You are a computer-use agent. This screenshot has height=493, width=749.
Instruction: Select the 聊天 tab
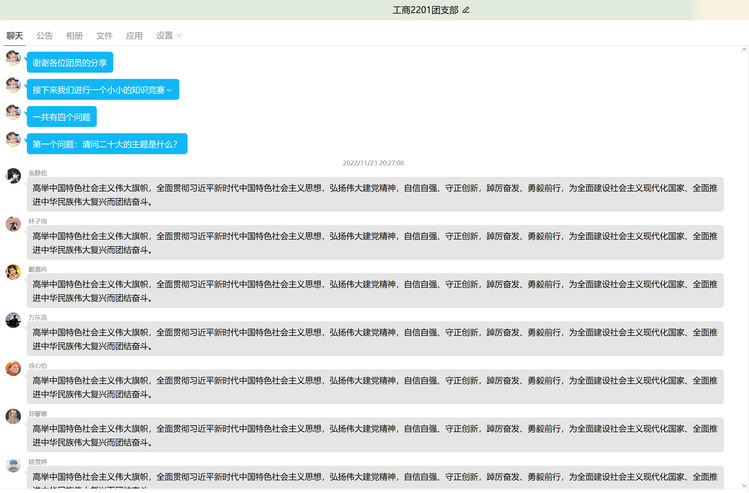pyautogui.click(x=15, y=36)
